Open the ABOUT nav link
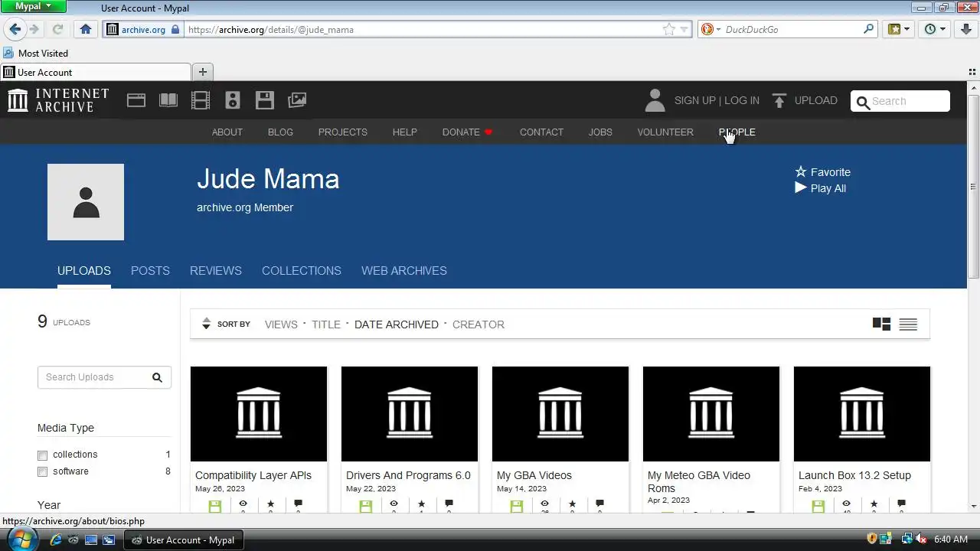 click(x=227, y=132)
